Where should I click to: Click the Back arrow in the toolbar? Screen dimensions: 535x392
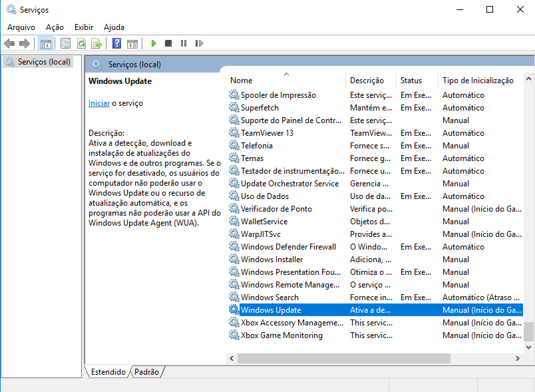[9, 44]
